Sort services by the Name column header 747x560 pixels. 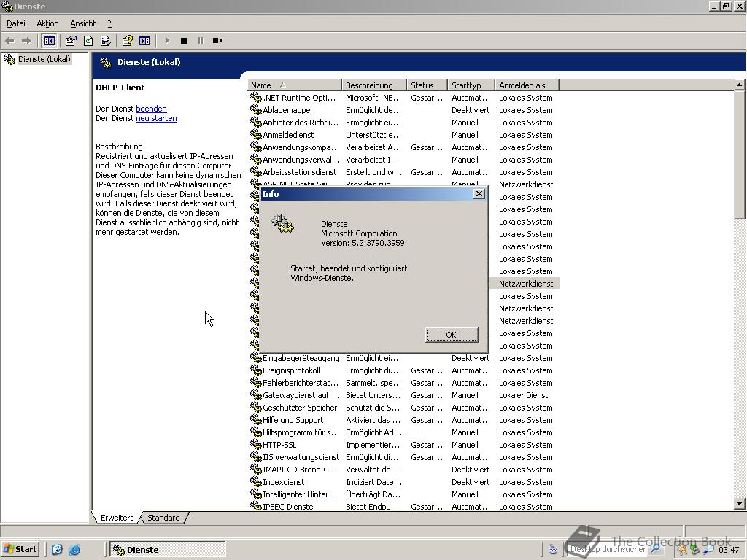(x=295, y=85)
